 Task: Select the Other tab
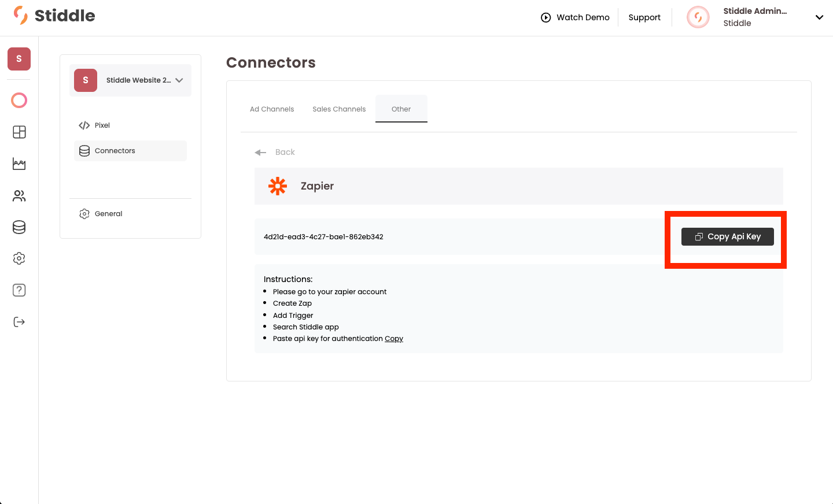coord(401,109)
